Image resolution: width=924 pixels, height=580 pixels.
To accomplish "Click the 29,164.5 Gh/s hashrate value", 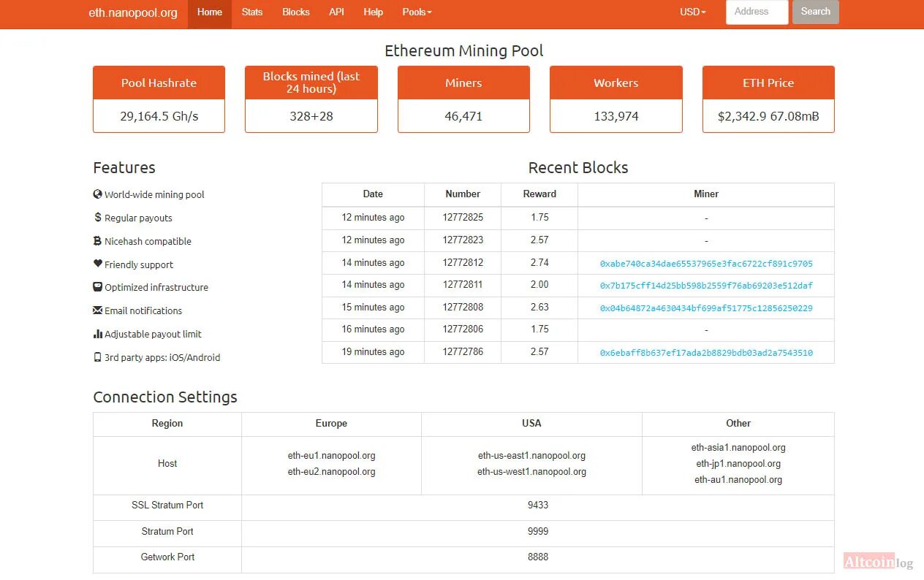I will (159, 116).
